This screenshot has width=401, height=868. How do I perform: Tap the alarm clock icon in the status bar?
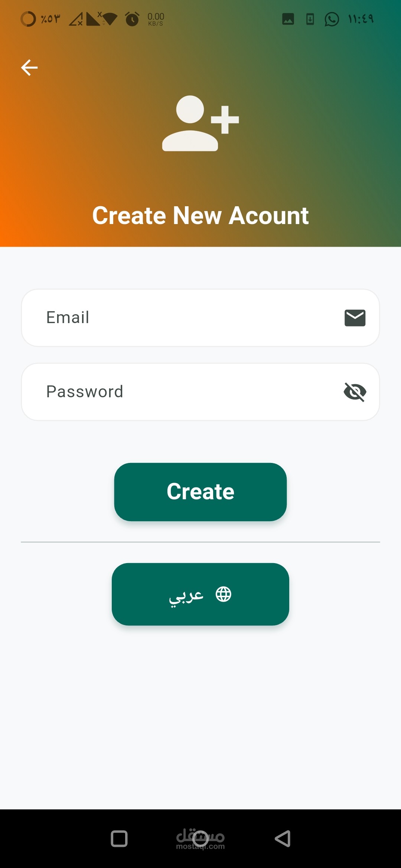pos(132,19)
